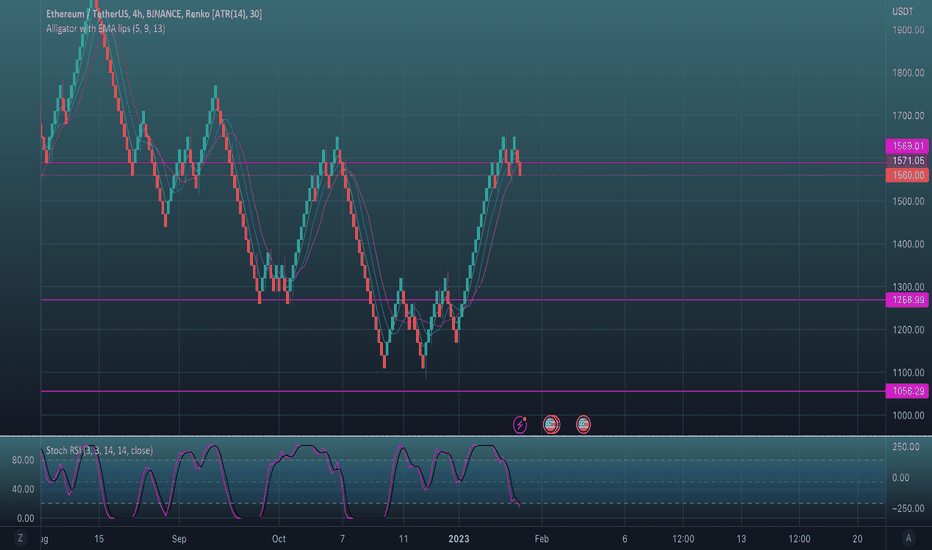
Task: Click the Sep label on time axis
Action: [x=179, y=539]
